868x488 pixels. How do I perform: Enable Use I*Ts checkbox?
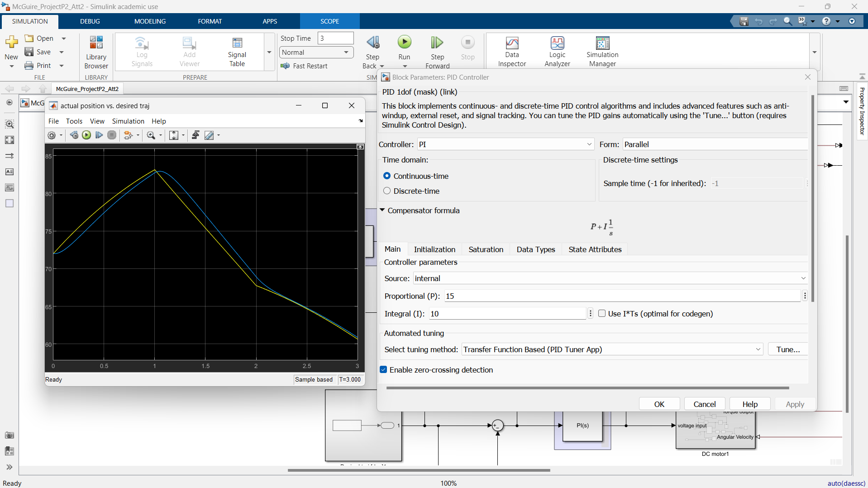tap(602, 313)
